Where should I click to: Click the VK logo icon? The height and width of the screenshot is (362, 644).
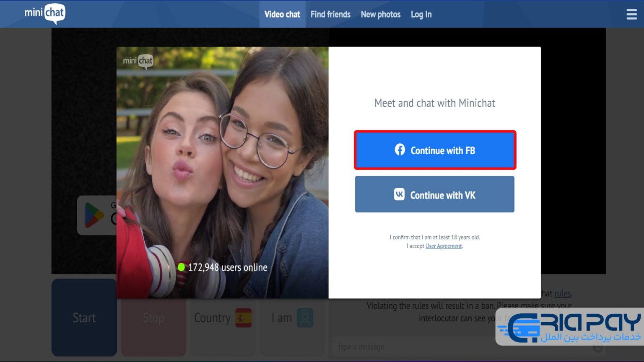point(399,194)
